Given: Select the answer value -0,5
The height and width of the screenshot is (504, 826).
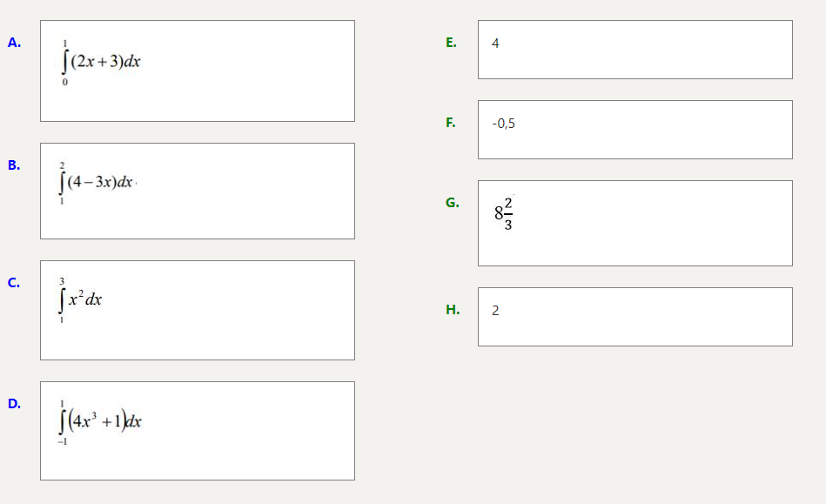Looking at the screenshot, I should click(x=503, y=124).
